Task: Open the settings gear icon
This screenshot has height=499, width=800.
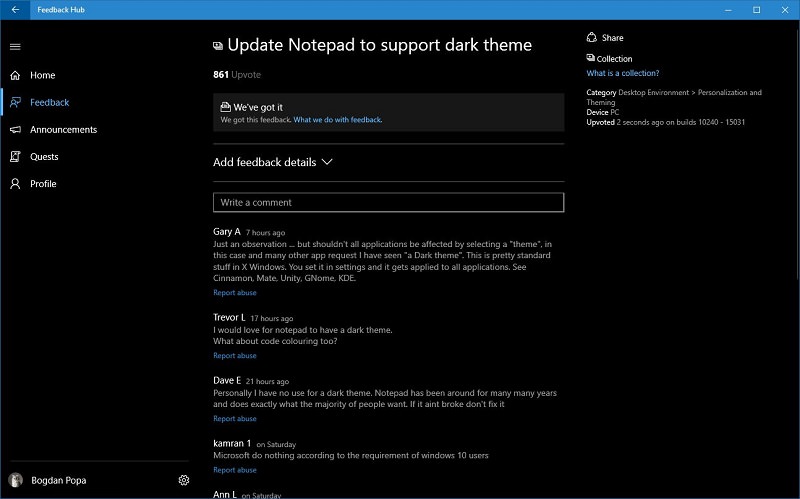Action: (x=184, y=480)
